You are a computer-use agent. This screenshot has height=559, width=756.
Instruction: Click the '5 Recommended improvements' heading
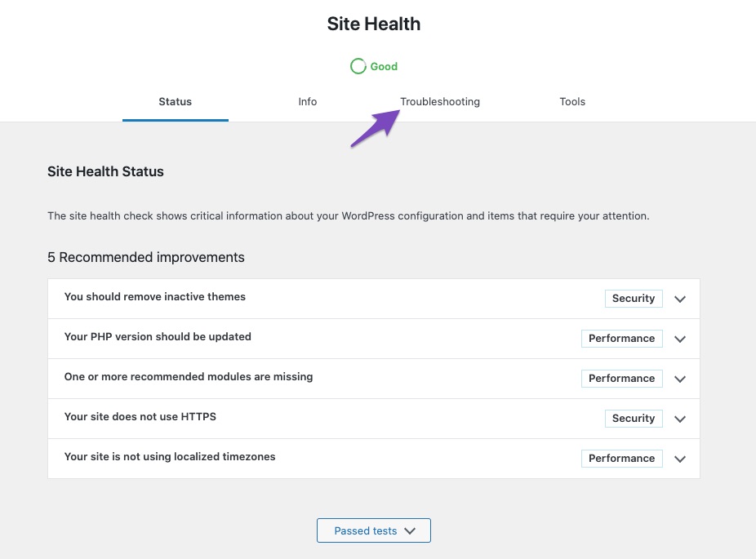146,257
